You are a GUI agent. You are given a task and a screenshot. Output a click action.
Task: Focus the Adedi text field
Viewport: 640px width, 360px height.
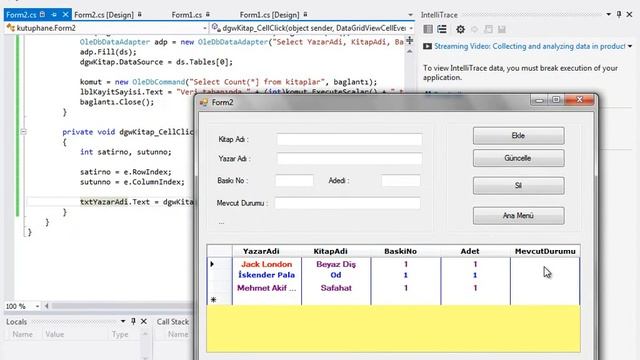click(401, 180)
